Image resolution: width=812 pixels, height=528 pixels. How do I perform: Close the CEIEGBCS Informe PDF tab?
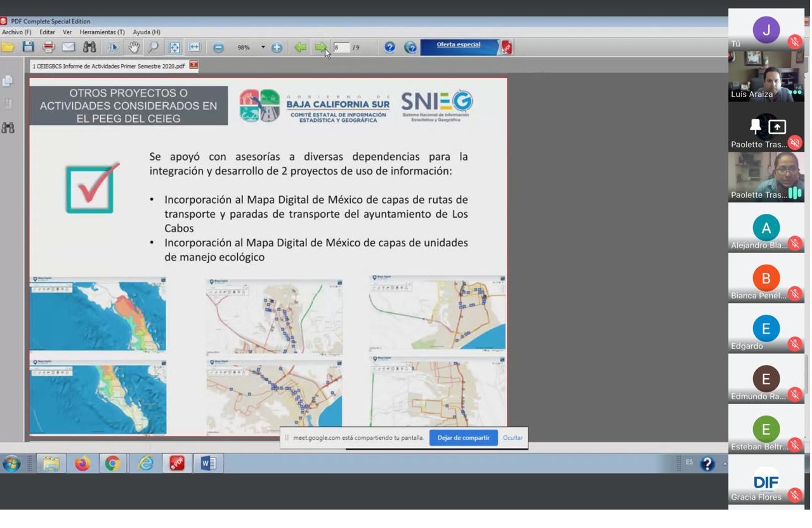193,65
